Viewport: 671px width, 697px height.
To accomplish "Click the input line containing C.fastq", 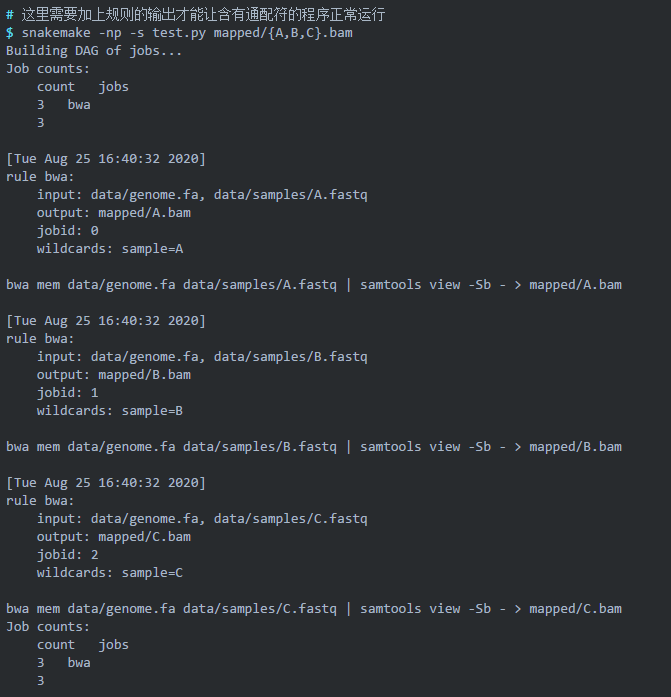I will [202, 519].
